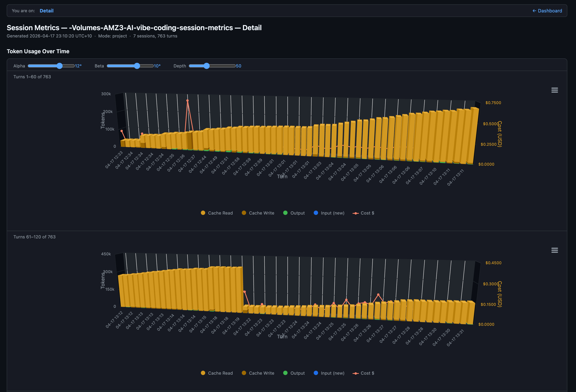
Task: Open the first chart's hamburger menu
Action: tap(555, 90)
